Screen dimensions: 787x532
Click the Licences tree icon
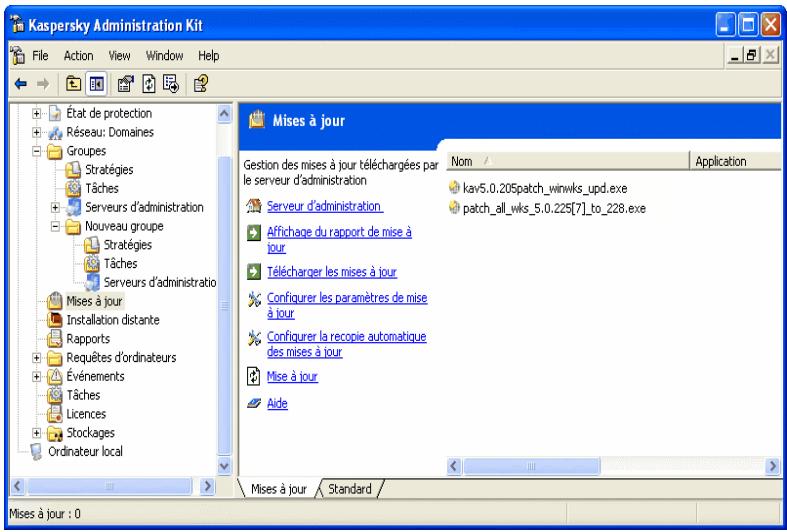click(55, 414)
